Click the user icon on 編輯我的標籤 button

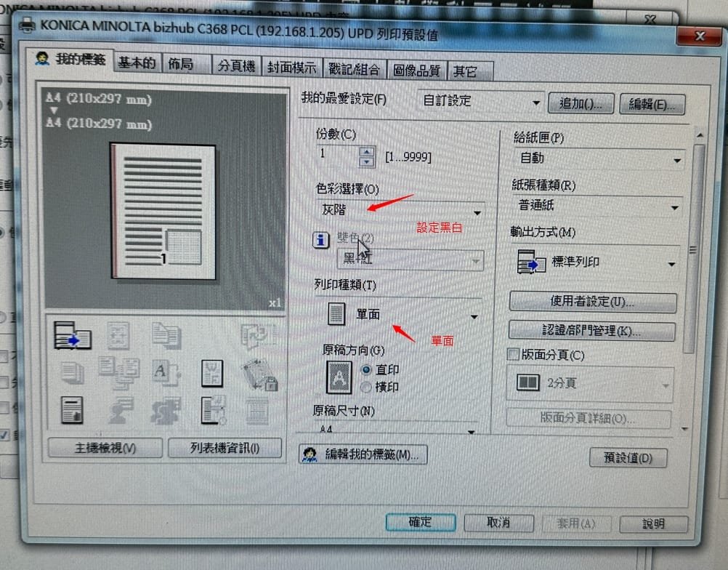click(310, 454)
